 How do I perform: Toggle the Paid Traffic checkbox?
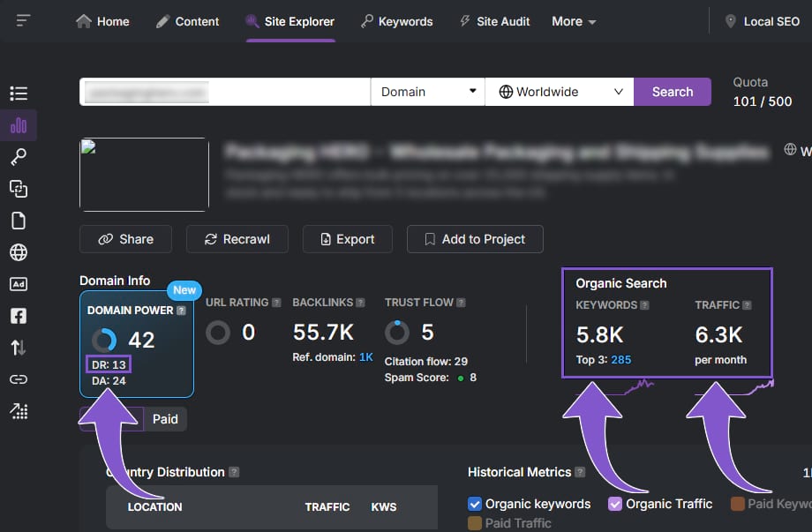click(475, 523)
